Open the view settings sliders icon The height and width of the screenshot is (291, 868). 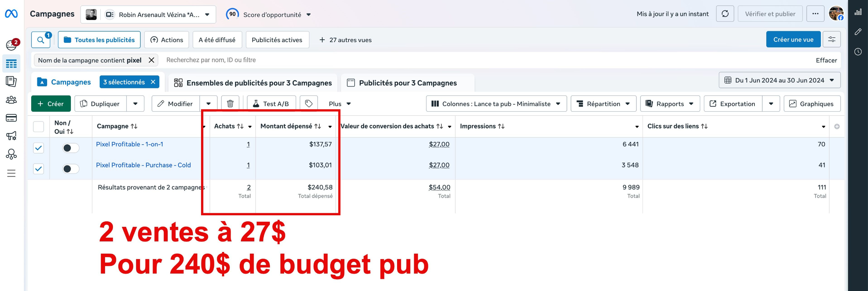tap(832, 40)
